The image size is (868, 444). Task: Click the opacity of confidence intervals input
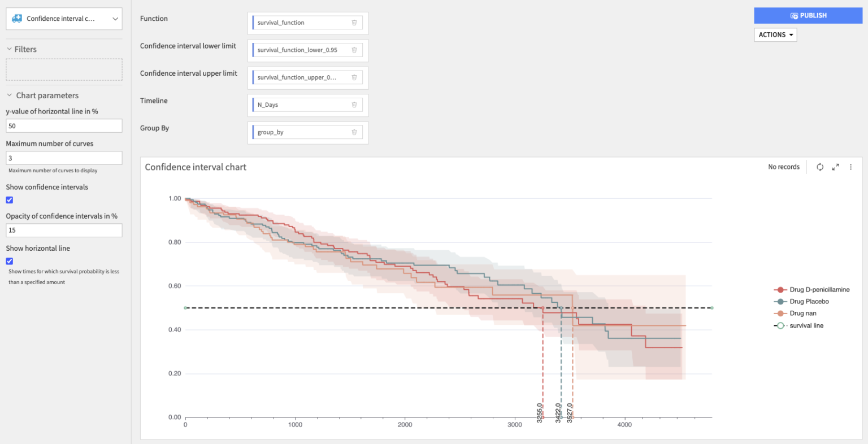64,230
